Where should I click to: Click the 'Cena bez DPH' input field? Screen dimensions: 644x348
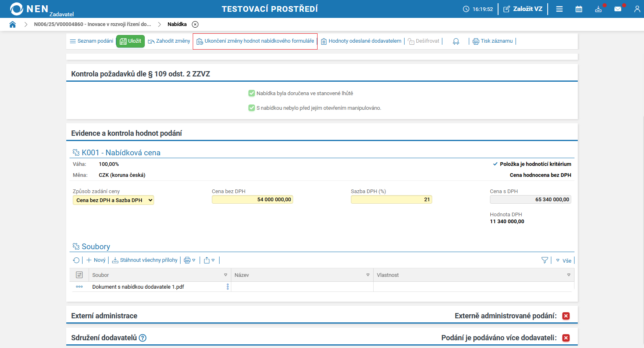(x=252, y=200)
